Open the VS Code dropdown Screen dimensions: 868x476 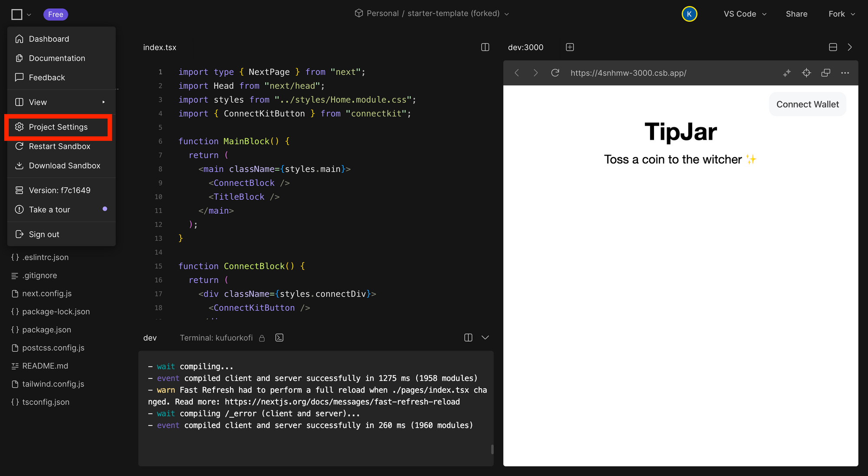click(x=745, y=14)
